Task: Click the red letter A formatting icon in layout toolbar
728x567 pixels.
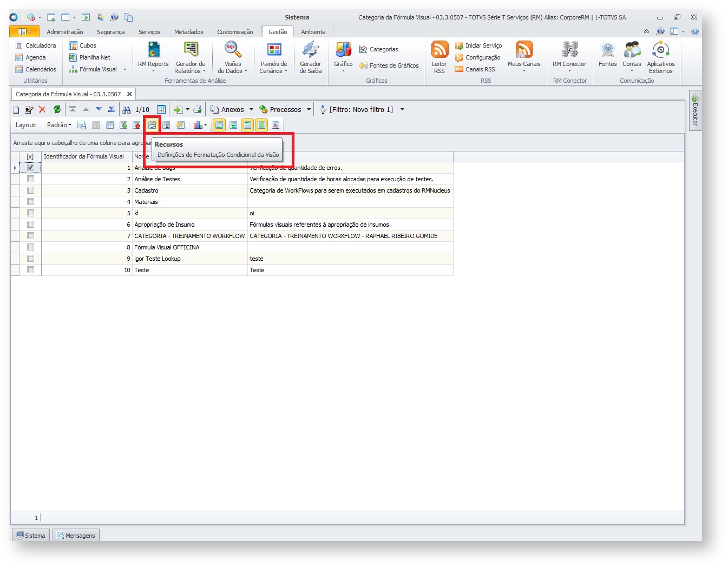Action: (276, 126)
